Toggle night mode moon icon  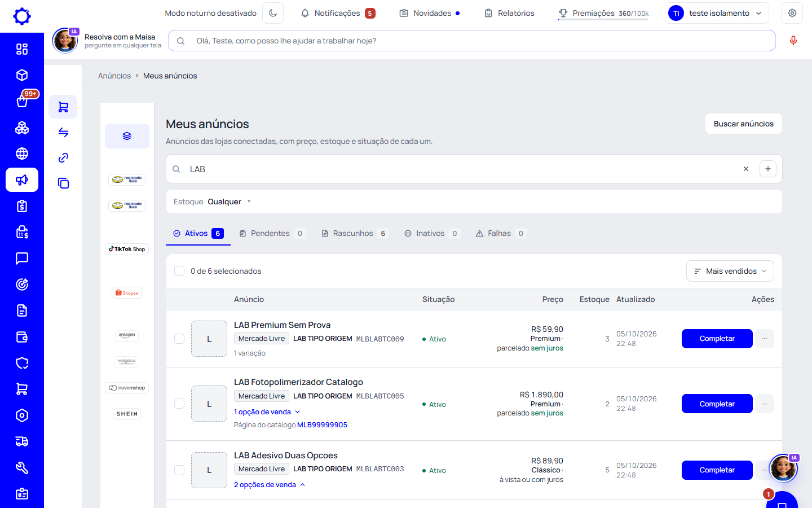tap(273, 13)
